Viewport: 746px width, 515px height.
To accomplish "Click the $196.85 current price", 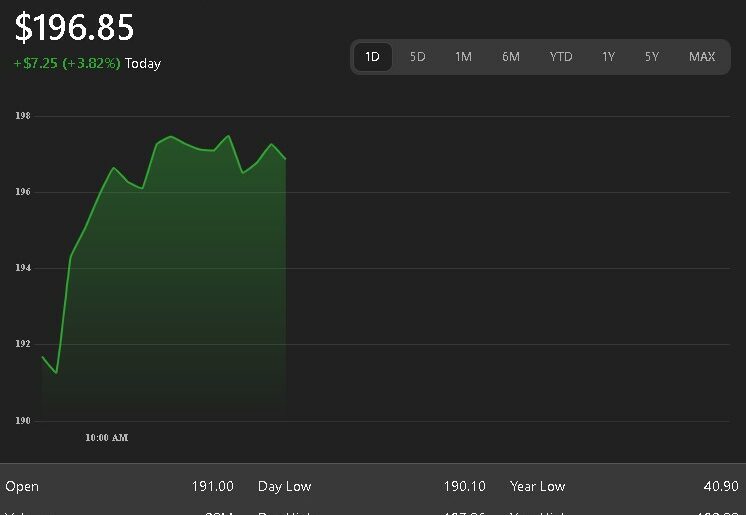I will coord(74,28).
